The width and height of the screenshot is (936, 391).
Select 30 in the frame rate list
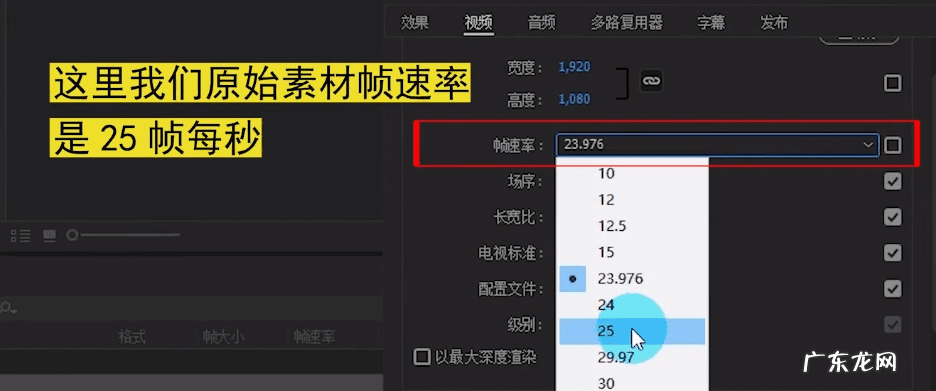632,382
